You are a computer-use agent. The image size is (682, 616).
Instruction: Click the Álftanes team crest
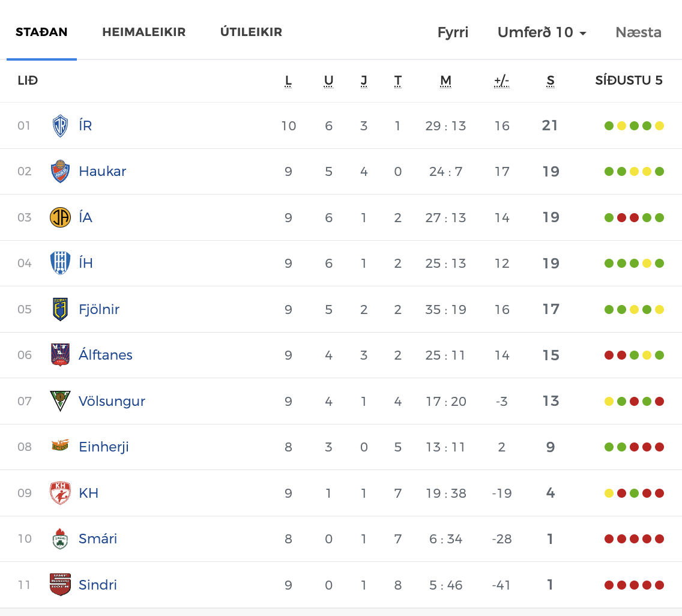click(x=60, y=355)
